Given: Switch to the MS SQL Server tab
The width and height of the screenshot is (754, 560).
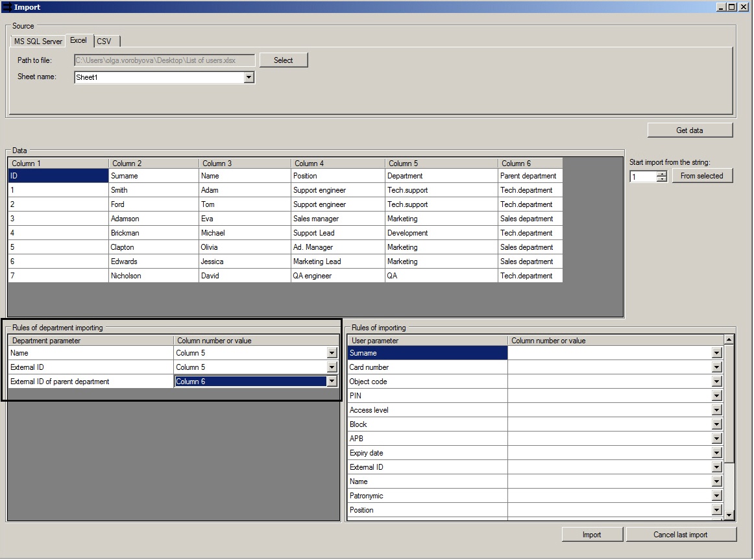Looking at the screenshot, I should point(38,42).
